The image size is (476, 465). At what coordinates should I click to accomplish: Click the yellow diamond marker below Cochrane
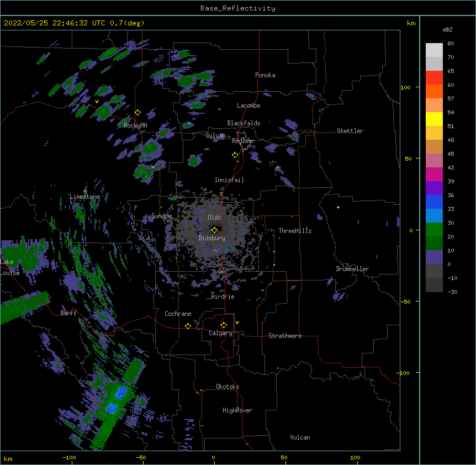click(188, 326)
